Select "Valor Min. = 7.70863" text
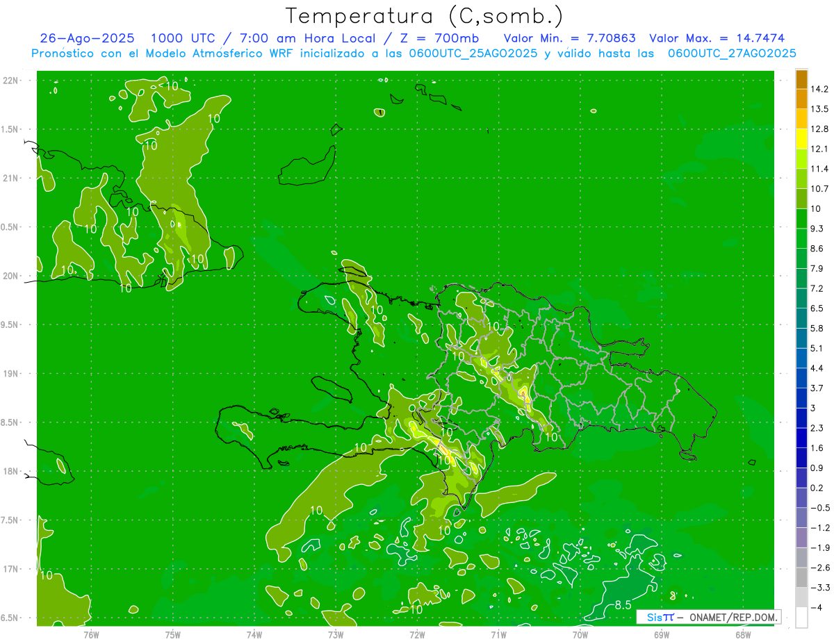This screenshot has width=834, height=644. [x=569, y=38]
